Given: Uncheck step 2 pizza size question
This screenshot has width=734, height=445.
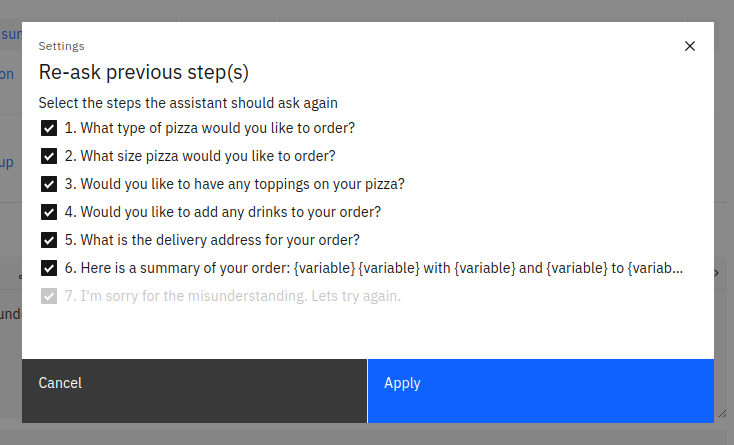Looking at the screenshot, I should (48, 156).
